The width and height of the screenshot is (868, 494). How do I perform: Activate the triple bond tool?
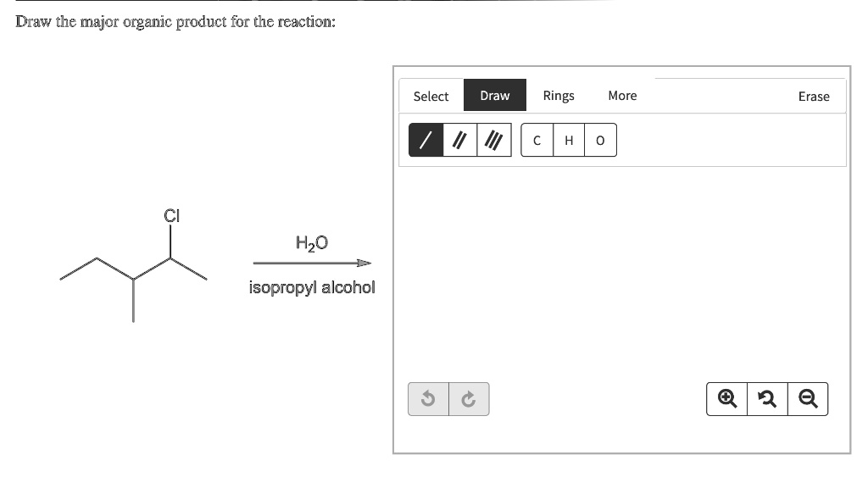pyautogui.click(x=492, y=139)
